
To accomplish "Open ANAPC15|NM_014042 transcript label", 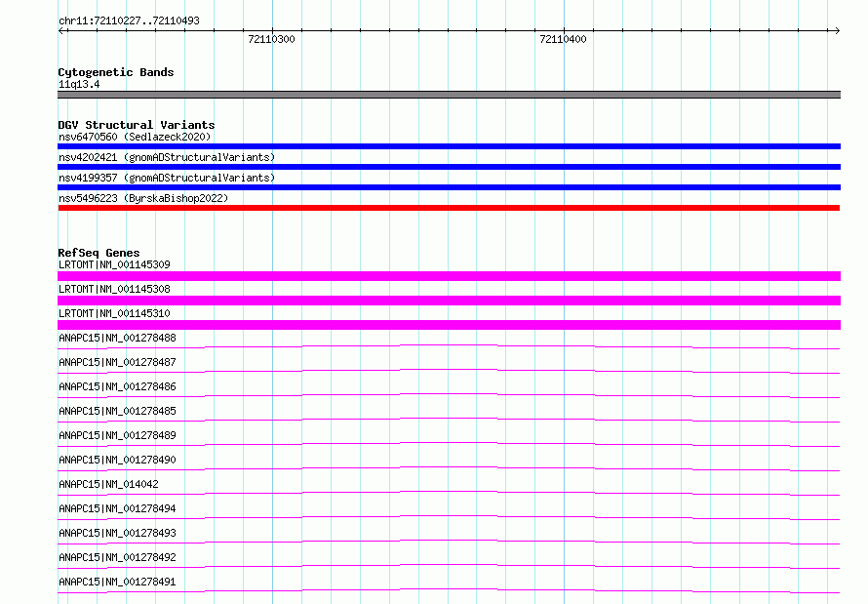I will click(108, 484).
